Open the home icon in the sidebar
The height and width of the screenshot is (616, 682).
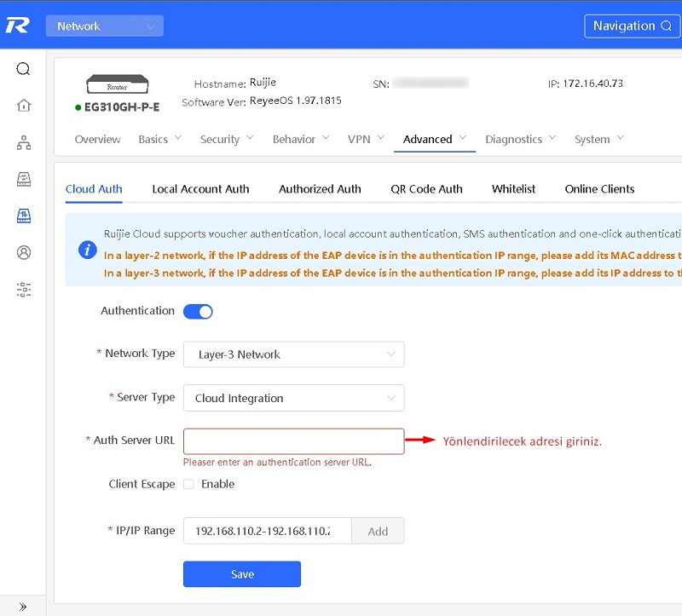[24, 106]
